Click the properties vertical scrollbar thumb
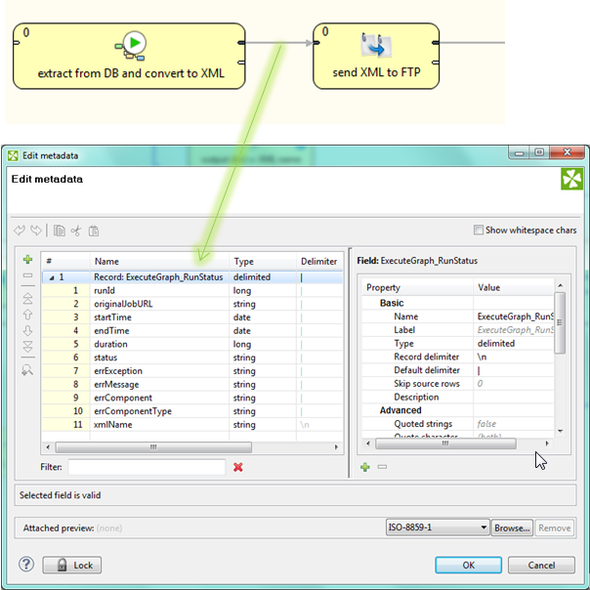590x590 pixels. [x=560, y=322]
